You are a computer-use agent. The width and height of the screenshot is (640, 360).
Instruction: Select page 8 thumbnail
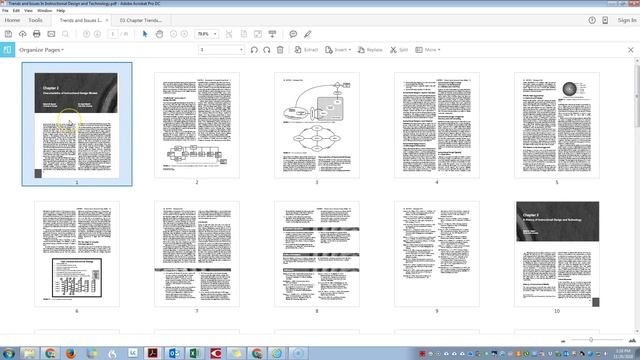pos(317,254)
